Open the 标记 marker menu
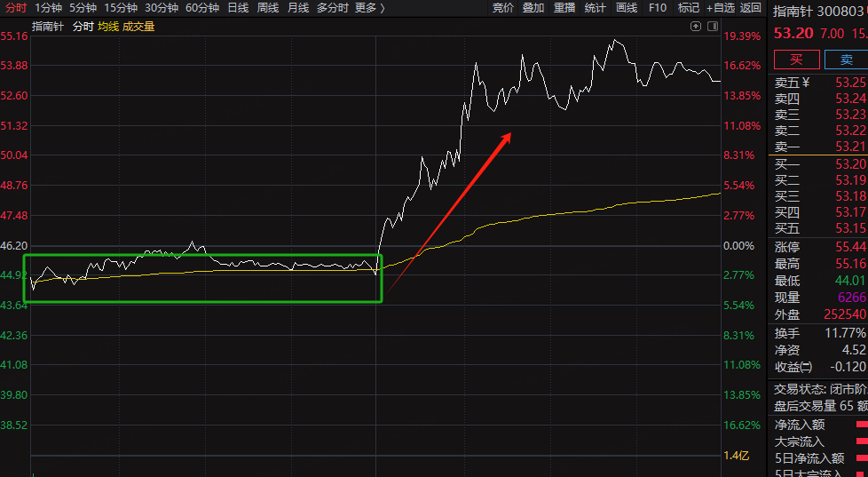This screenshot has width=868, height=477. [x=689, y=8]
